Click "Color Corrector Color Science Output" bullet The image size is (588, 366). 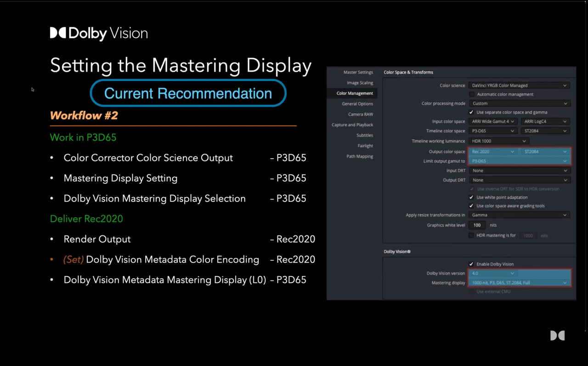[148, 158]
